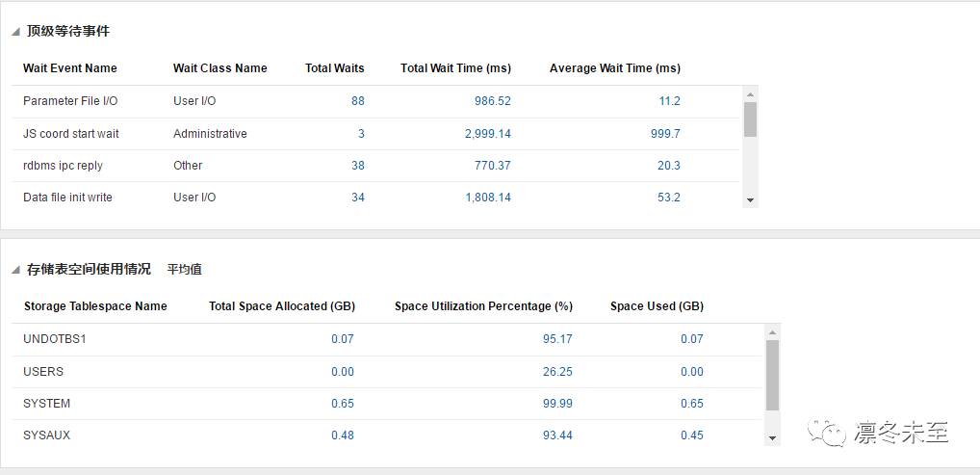Collapse the 顶级等待事件 section triangle
Screen dimensions: 980x475
pyautogui.click(x=15, y=32)
